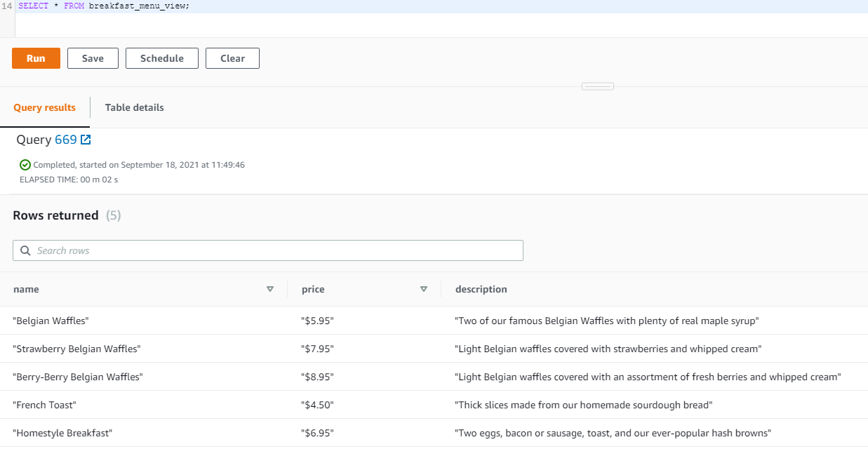Select the Belgian Waffles result row
This screenshot has width=868, height=449.
[x=211, y=321]
